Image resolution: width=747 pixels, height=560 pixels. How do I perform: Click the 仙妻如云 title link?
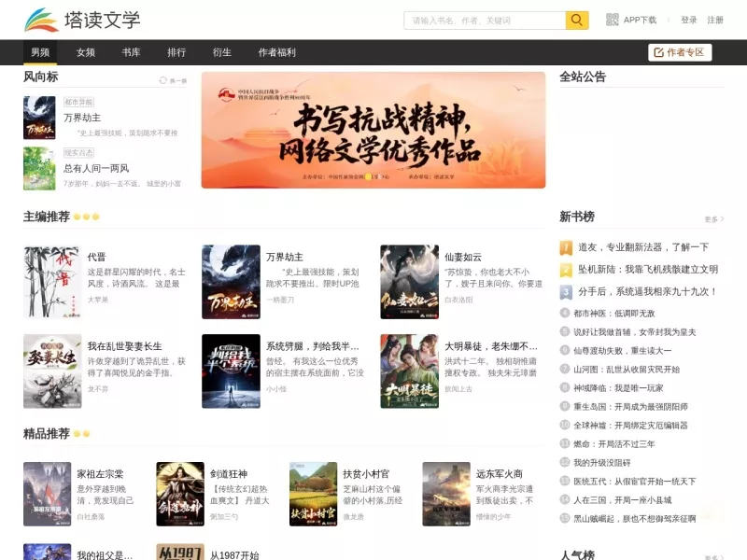[463, 258]
